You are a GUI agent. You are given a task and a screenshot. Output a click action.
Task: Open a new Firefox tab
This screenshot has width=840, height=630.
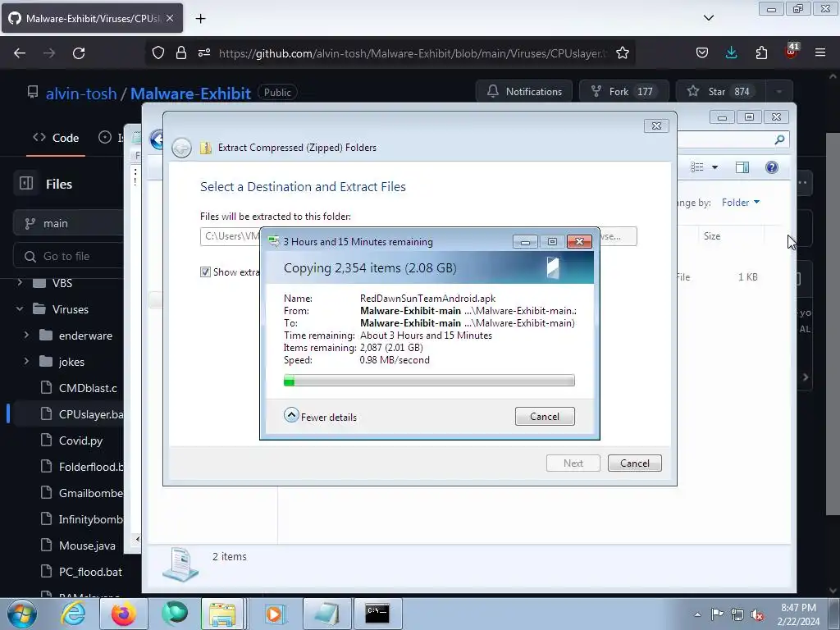coord(200,19)
